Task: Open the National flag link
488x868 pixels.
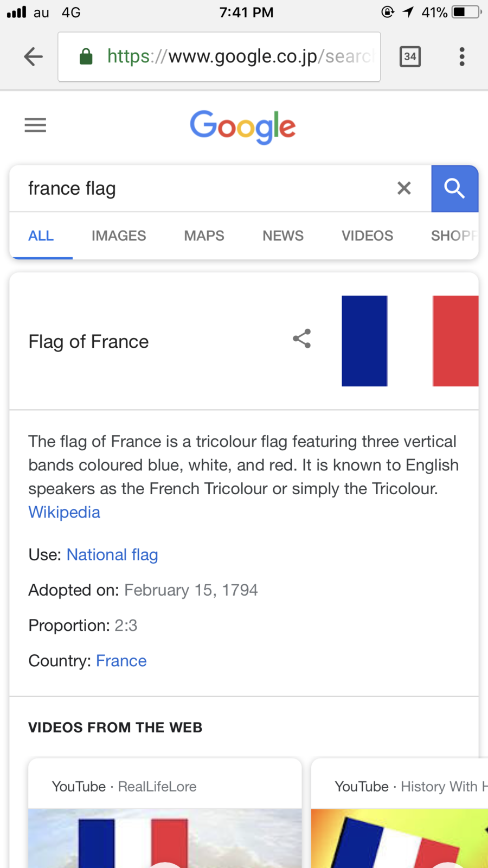Action: pos(112,554)
